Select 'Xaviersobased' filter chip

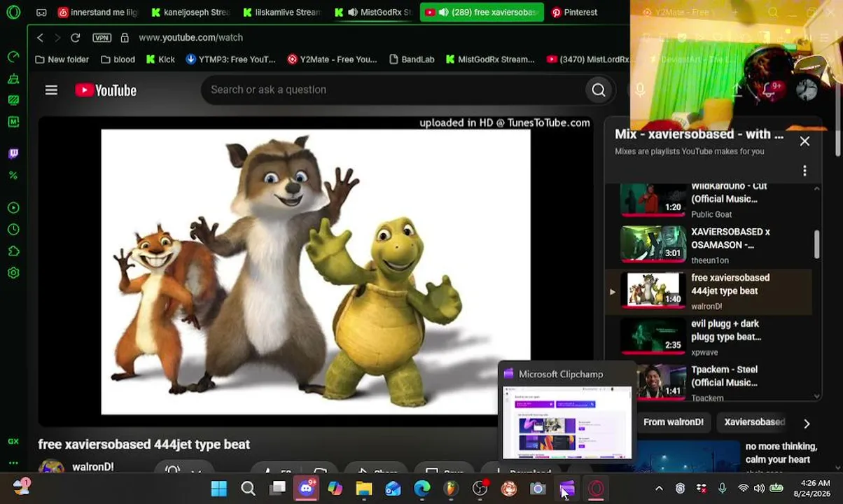pyautogui.click(x=755, y=422)
